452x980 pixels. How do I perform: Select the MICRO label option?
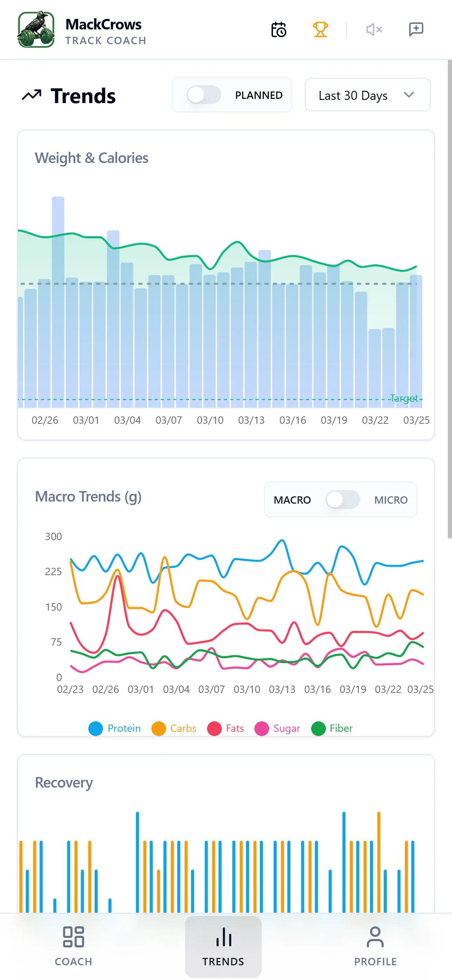pos(391,500)
